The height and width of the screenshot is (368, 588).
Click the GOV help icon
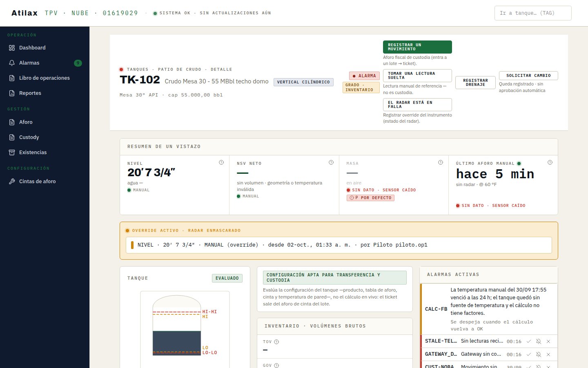click(x=276, y=366)
